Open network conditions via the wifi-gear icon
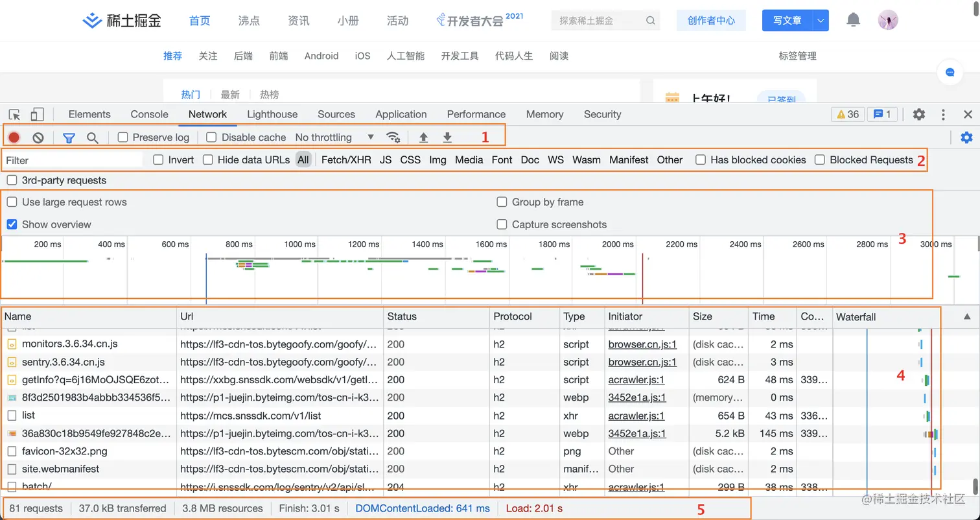980x520 pixels. point(393,137)
